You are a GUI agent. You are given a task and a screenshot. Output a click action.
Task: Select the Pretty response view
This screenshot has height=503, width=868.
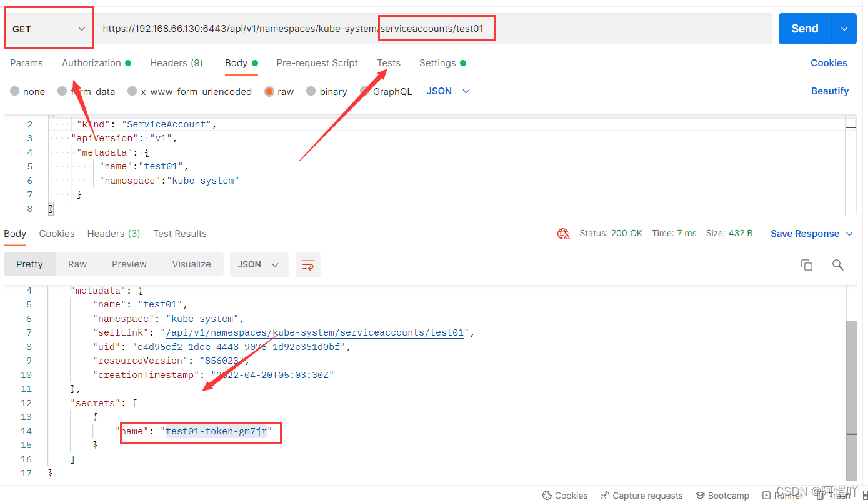29,264
